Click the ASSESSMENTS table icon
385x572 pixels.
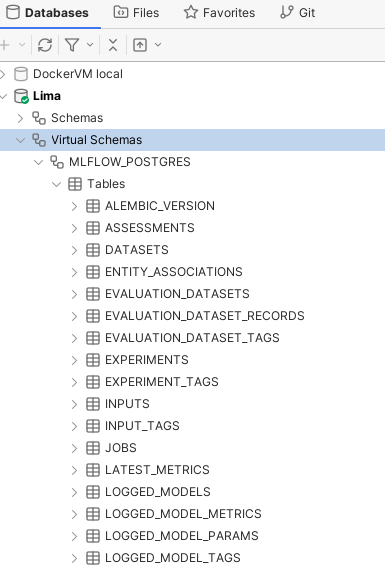tap(93, 228)
